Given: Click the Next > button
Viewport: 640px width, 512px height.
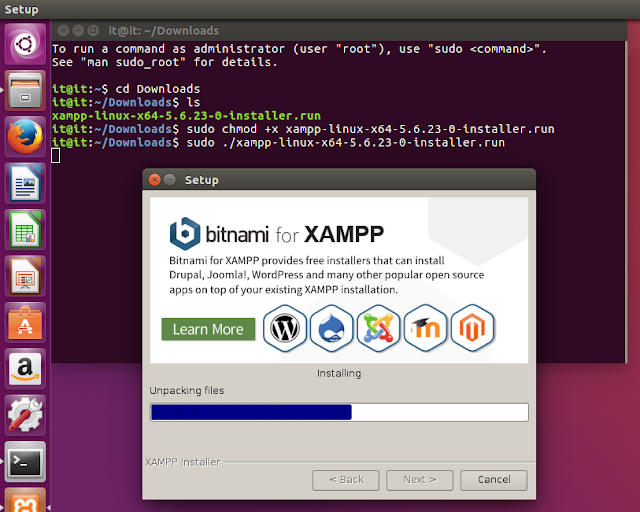Looking at the screenshot, I should point(420,480).
